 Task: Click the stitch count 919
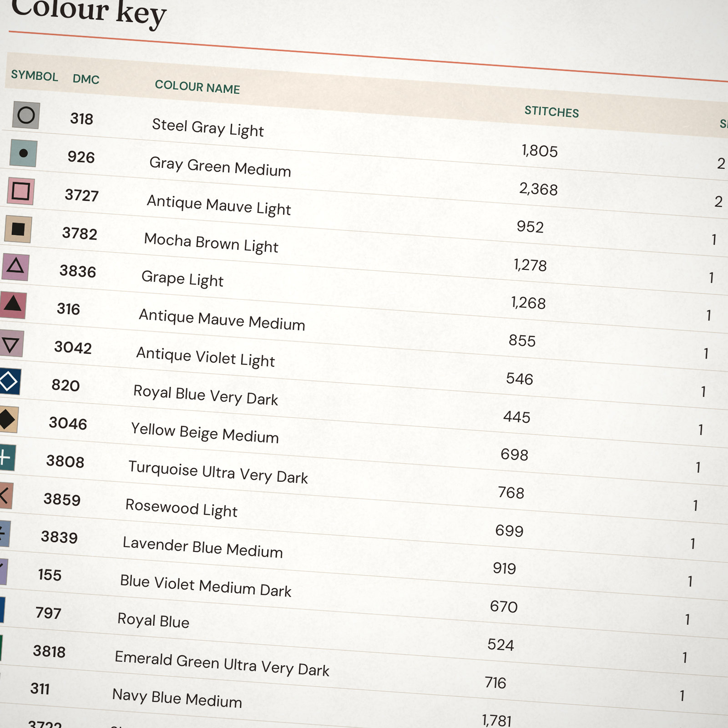click(505, 568)
